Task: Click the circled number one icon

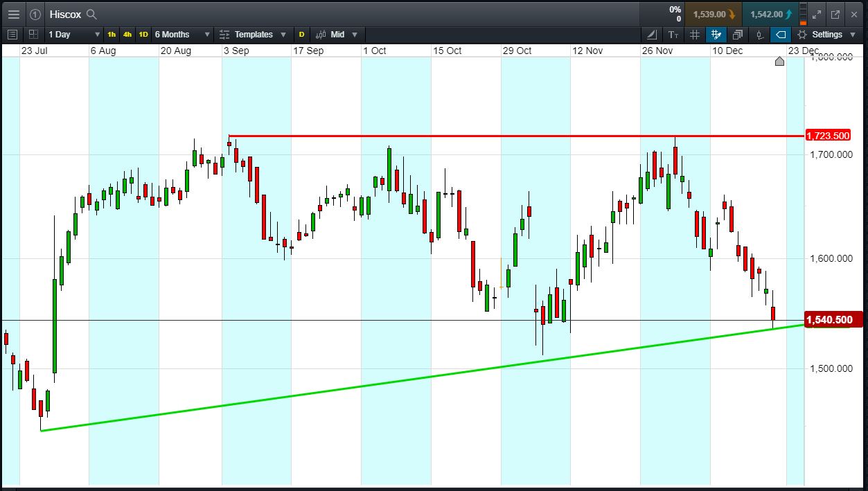Action: pos(35,14)
